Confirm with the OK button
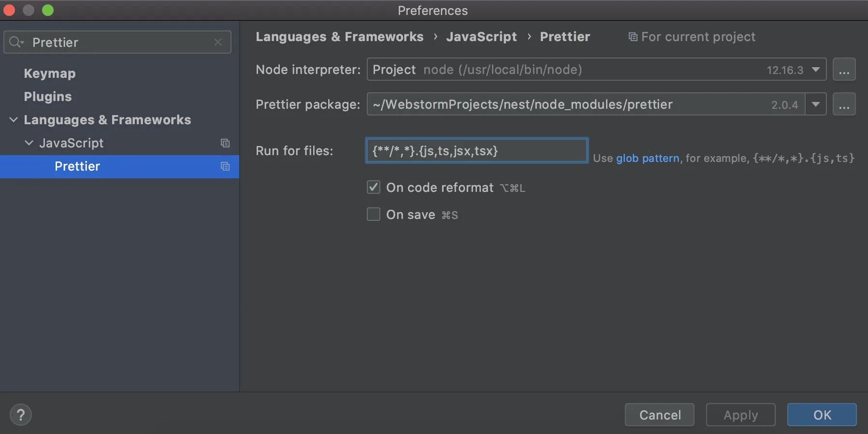The height and width of the screenshot is (434, 868). tap(822, 415)
